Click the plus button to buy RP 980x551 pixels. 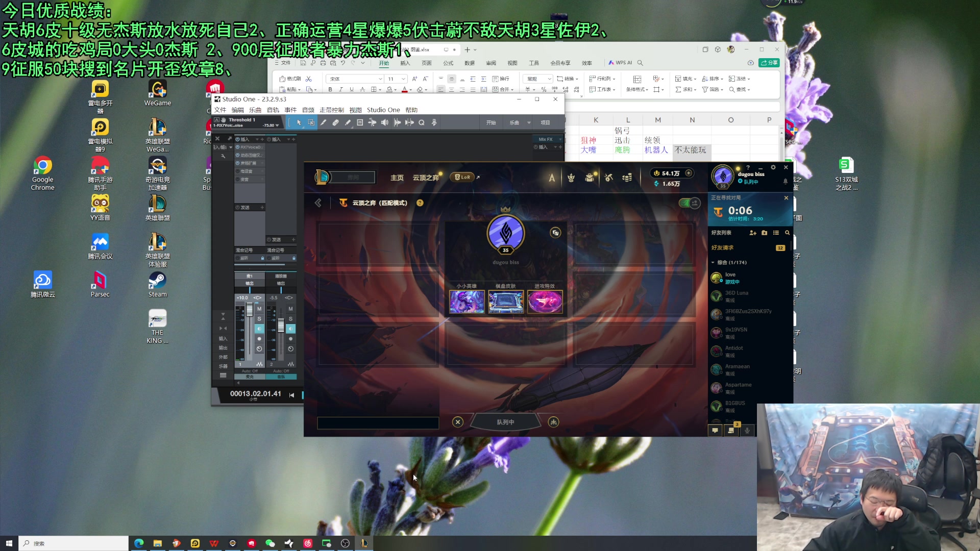coord(689,173)
